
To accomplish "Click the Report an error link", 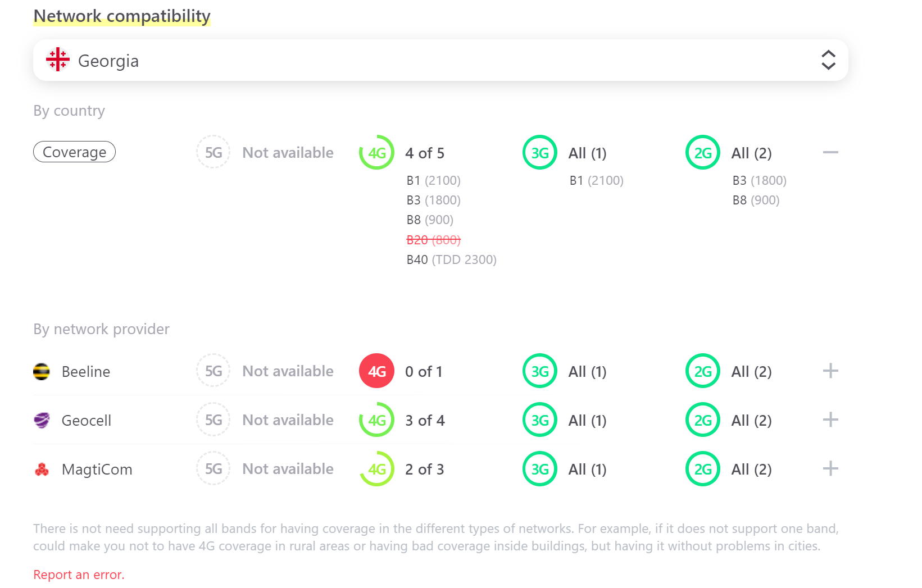I will (79, 575).
